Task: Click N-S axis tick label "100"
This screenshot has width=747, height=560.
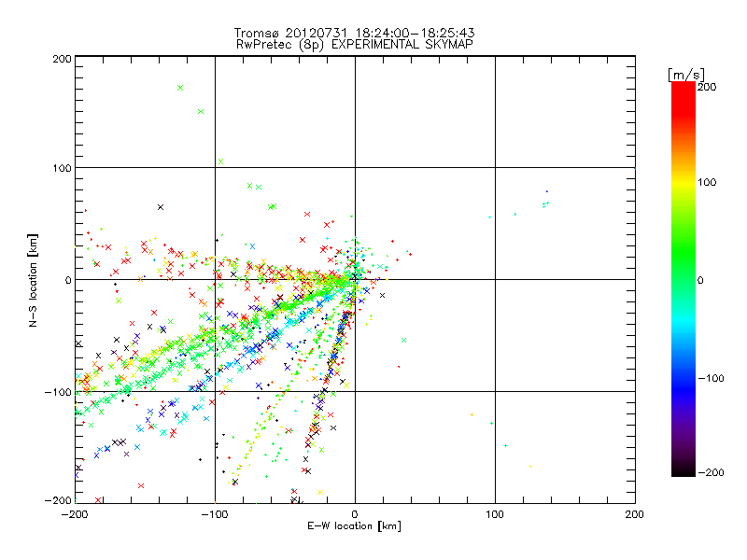Action: coord(62,168)
